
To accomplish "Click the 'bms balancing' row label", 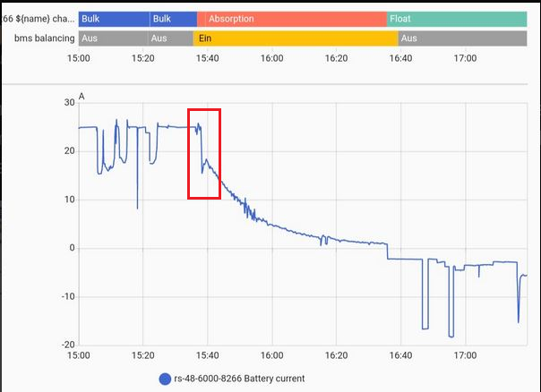I will pyautogui.click(x=45, y=38).
